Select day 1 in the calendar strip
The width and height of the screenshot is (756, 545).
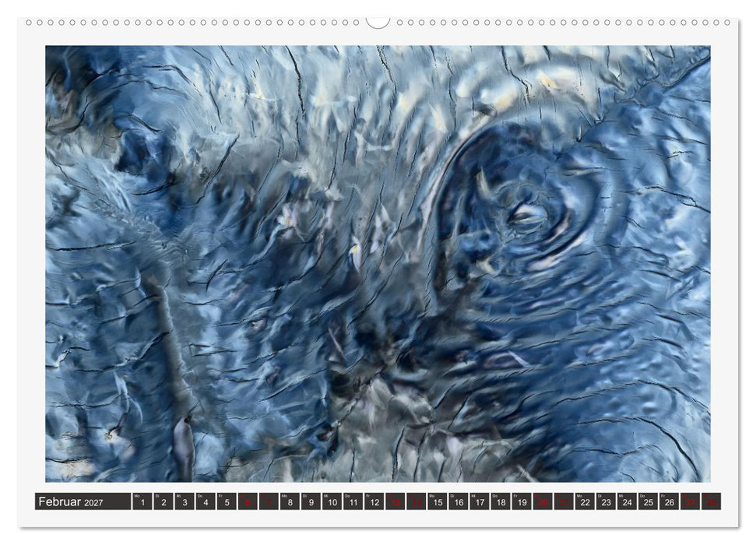coord(142,501)
